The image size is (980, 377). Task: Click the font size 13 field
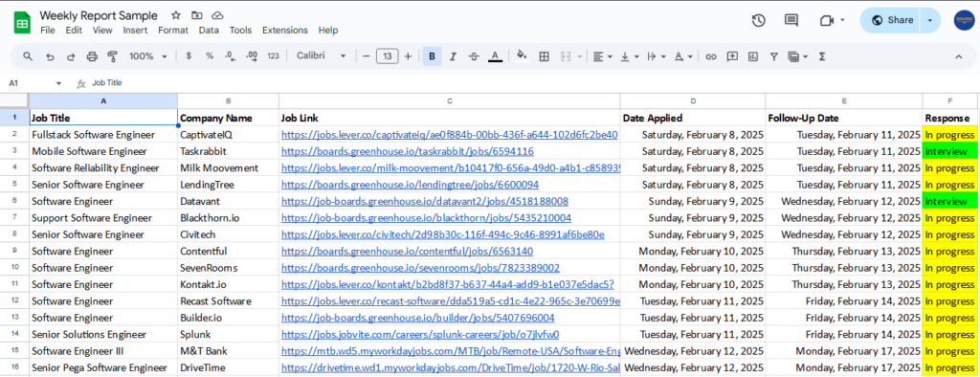[x=387, y=56]
